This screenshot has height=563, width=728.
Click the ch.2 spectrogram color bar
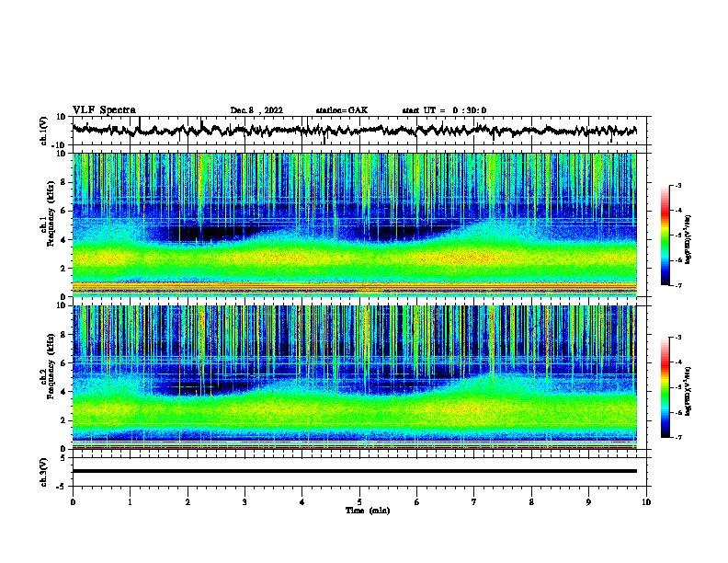pyautogui.click(x=665, y=387)
